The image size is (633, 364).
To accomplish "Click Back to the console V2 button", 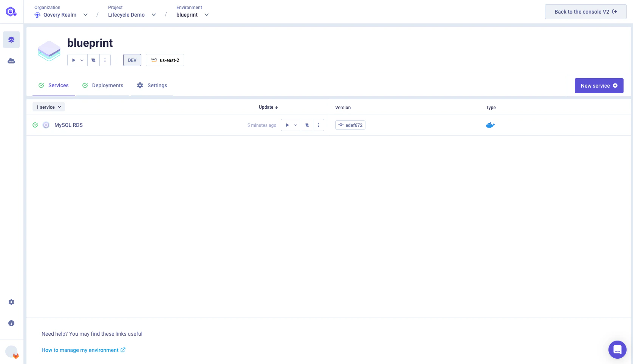I will [586, 12].
